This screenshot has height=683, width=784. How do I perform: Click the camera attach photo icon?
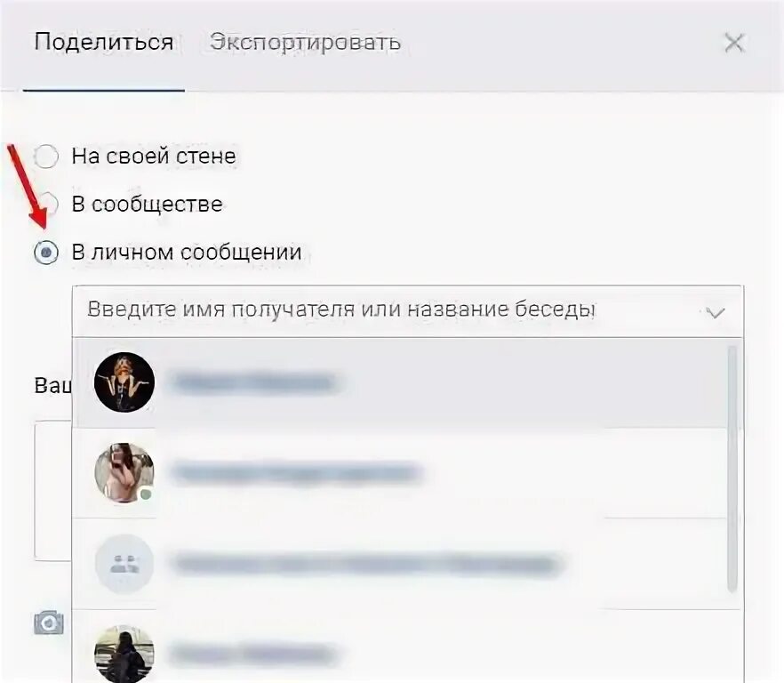49,623
